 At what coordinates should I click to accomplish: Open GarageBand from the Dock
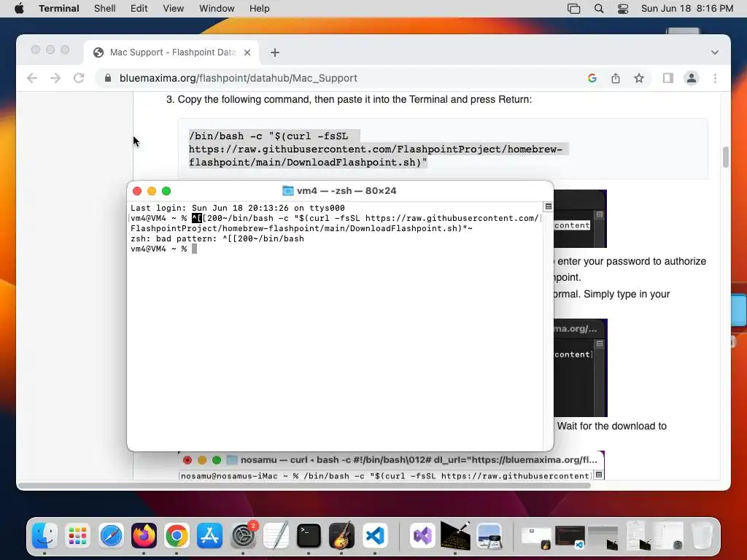tap(341, 536)
